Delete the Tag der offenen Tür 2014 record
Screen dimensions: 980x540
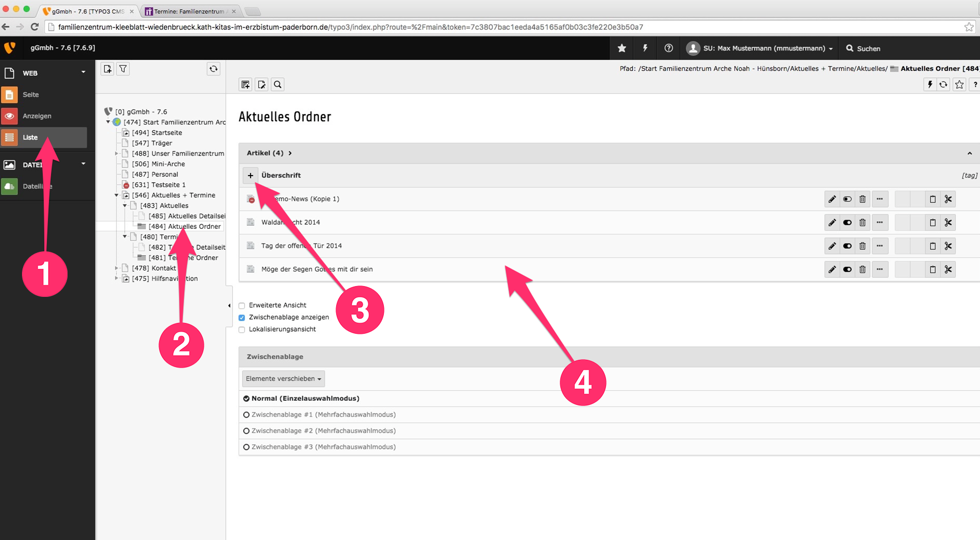click(862, 246)
